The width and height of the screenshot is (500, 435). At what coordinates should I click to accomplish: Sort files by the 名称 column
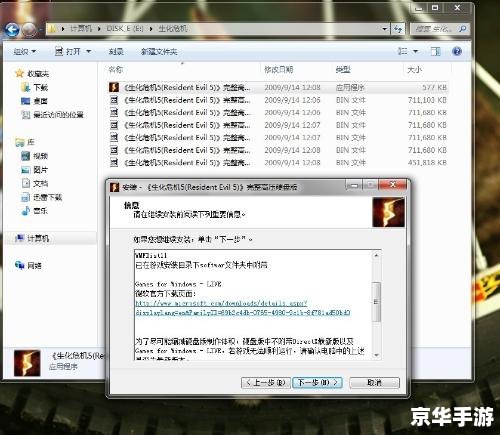coord(116,69)
